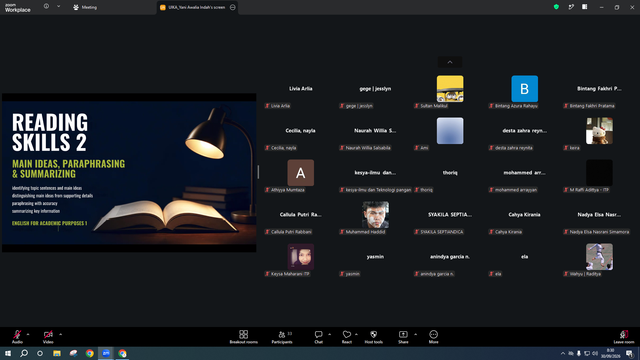
Task: Click thoriq participant name
Action: point(450,173)
